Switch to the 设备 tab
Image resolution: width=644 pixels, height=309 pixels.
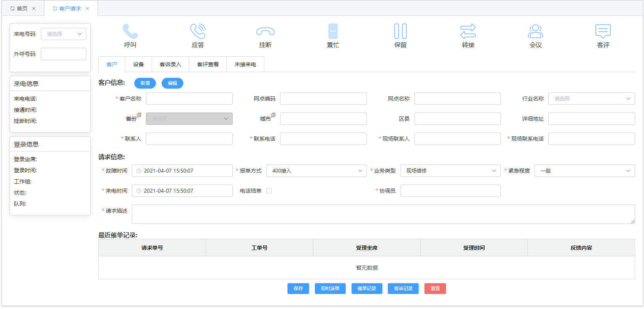tap(139, 64)
